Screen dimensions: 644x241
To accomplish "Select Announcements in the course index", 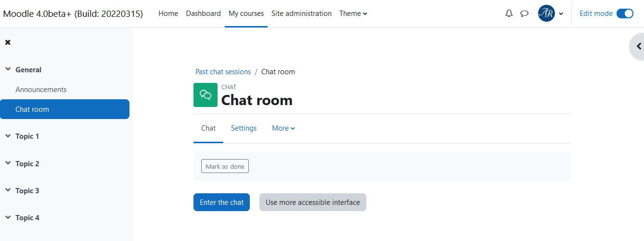I will [x=41, y=90].
